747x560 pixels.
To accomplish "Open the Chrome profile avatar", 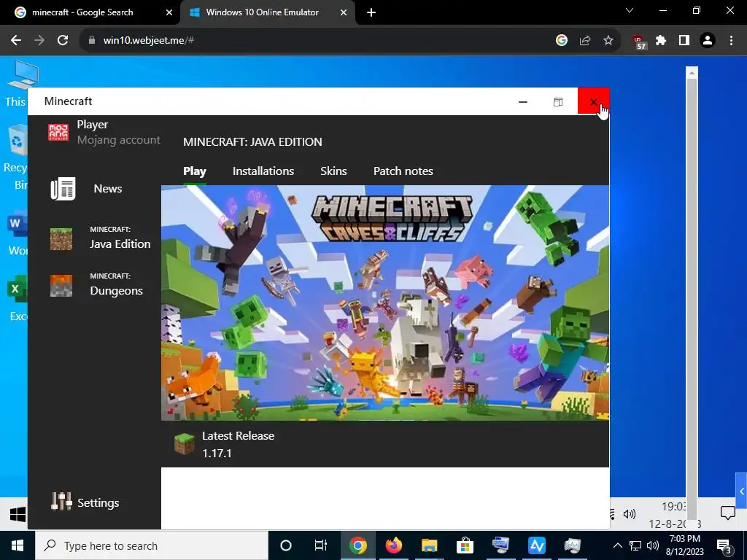I will [708, 41].
